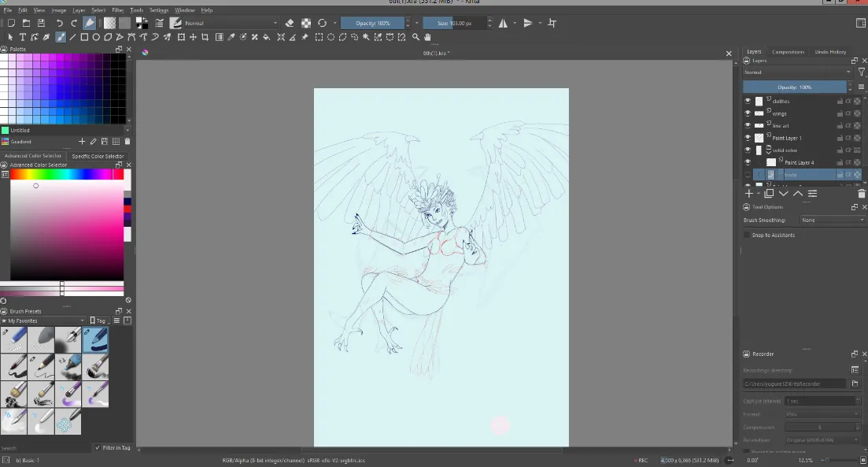868x467 pixels.
Task: Select the Freehand Brush tool
Action: pyautogui.click(x=61, y=37)
